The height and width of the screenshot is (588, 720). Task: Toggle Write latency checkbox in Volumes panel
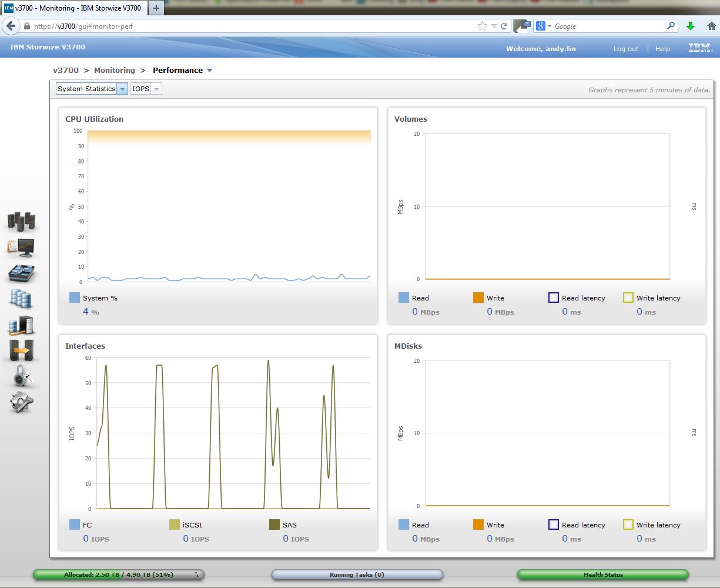tap(628, 298)
